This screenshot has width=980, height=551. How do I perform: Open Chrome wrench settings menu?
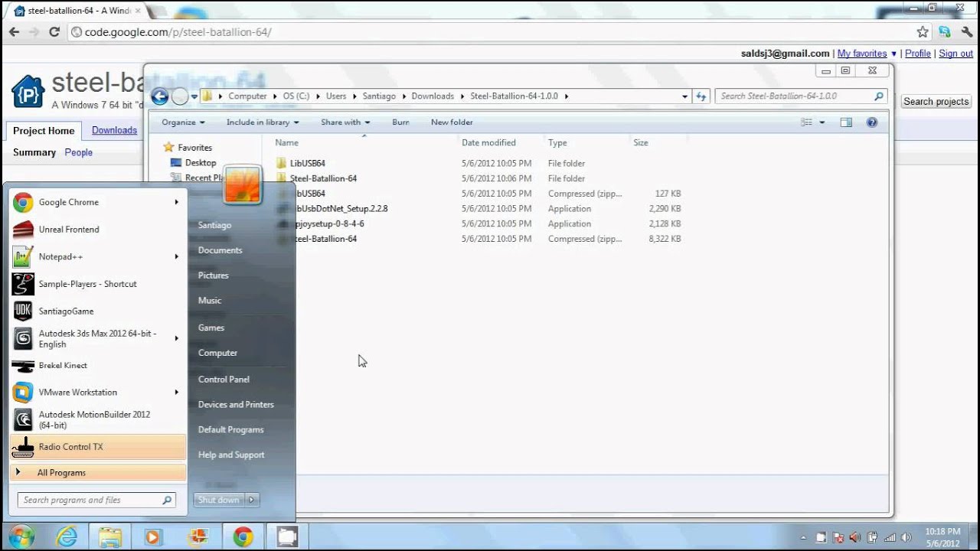point(967,32)
